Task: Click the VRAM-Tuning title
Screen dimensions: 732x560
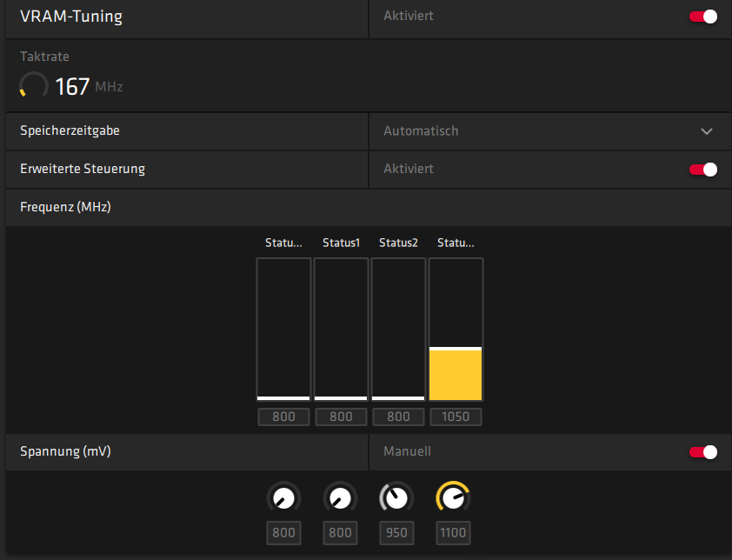Action: pos(71,17)
